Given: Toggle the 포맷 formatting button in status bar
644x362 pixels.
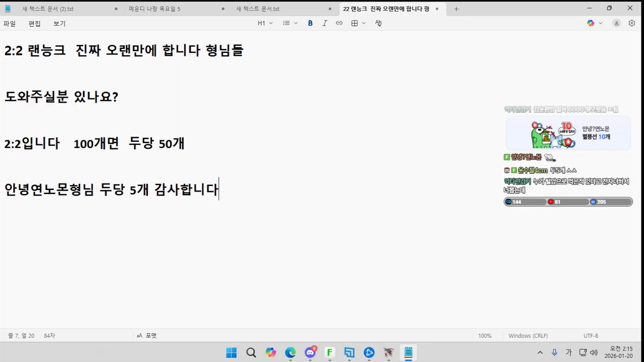Looking at the screenshot, I should click(x=146, y=335).
